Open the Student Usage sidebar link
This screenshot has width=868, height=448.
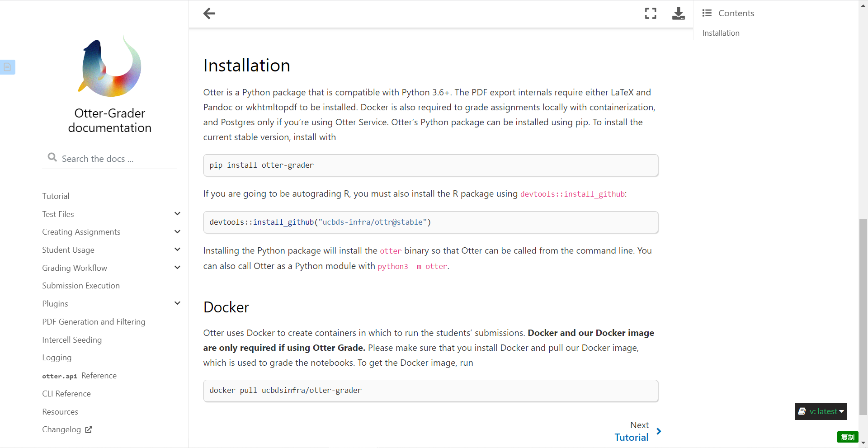68,250
